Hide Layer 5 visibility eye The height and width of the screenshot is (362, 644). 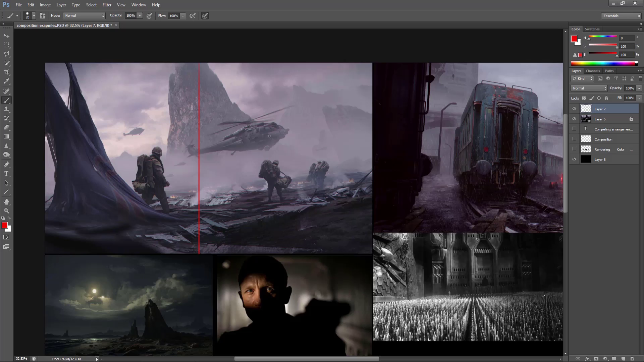[x=574, y=119]
